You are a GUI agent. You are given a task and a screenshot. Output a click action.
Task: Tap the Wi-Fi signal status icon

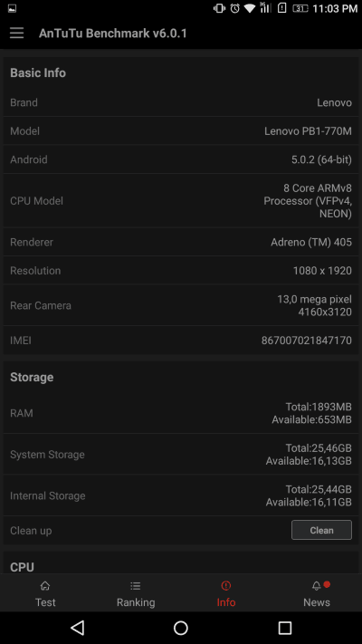pyautogui.click(x=250, y=8)
